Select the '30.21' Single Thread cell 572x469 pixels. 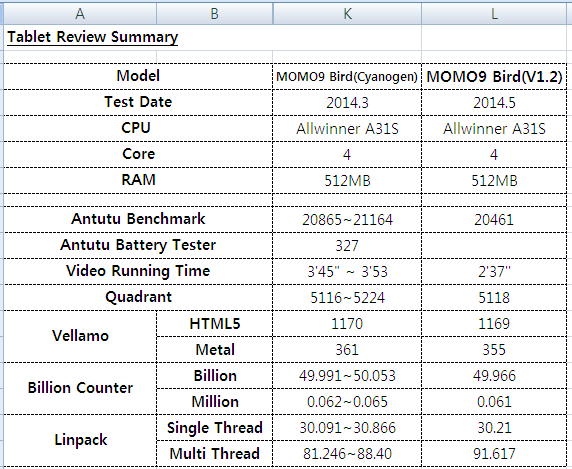[x=494, y=427]
